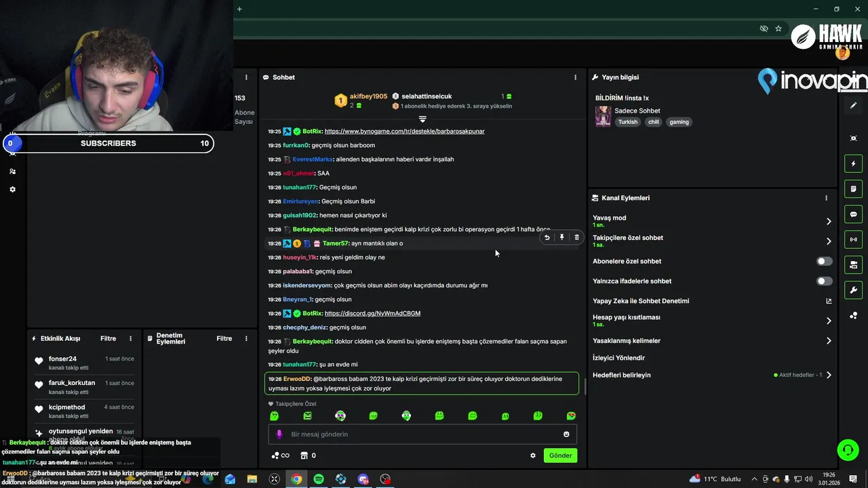Image resolution: width=868 pixels, height=488 pixels.
Task: Toggle the chat bubble panel icon
Action: pyautogui.click(x=853, y=214)
